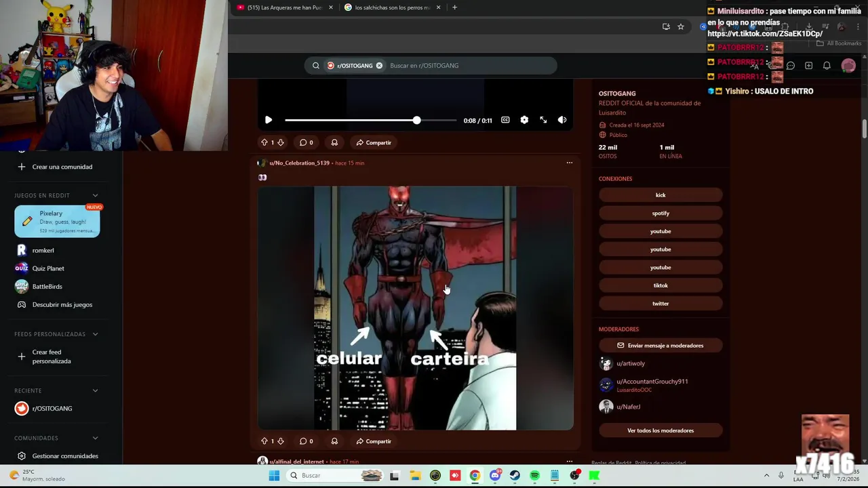
Task: Toggle closed captions on the video player
Action: [505, 120]
